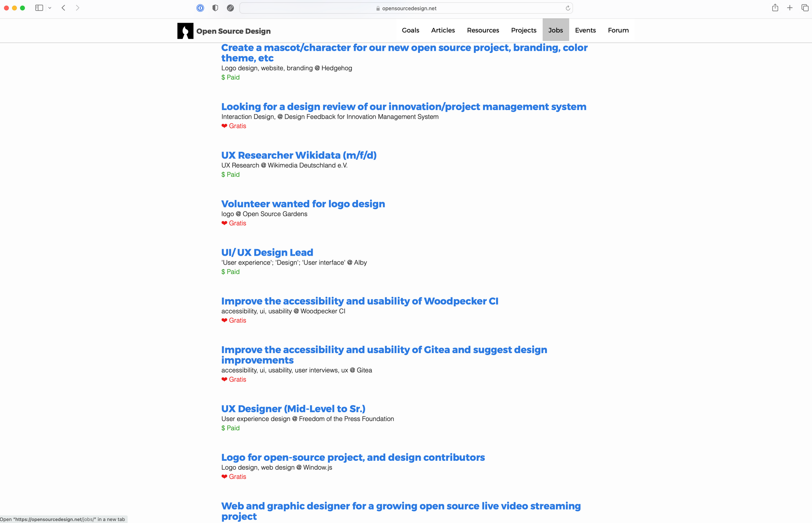The width and height of the screenshot is (812, 523).
Task: Select the Jobs nav item
Action: coord(556,30)
